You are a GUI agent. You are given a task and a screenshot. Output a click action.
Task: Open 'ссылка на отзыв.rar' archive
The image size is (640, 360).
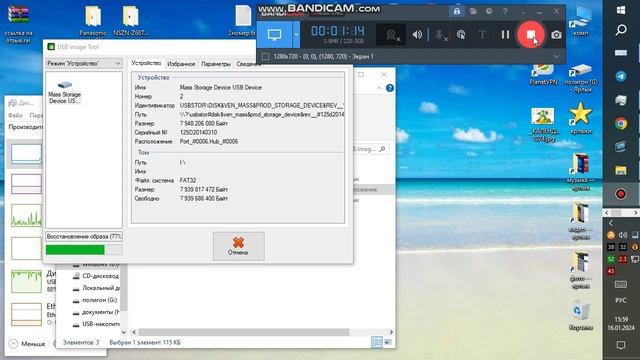18,23
